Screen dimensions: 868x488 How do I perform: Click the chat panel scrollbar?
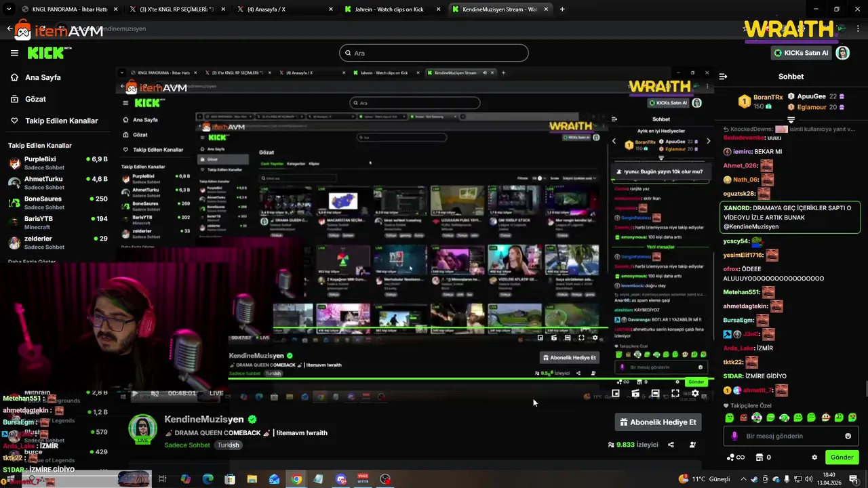(865, 390)
